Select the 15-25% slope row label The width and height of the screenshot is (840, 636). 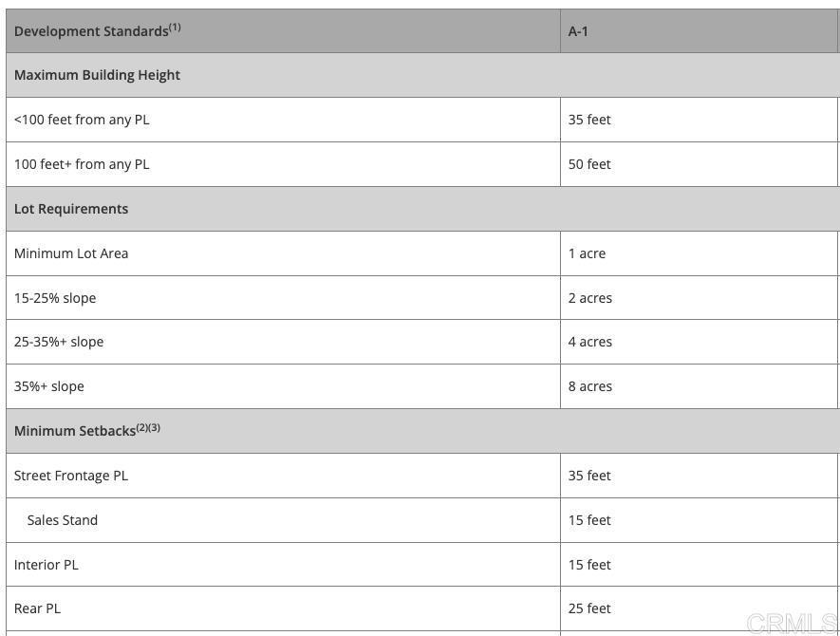[55, 298]
